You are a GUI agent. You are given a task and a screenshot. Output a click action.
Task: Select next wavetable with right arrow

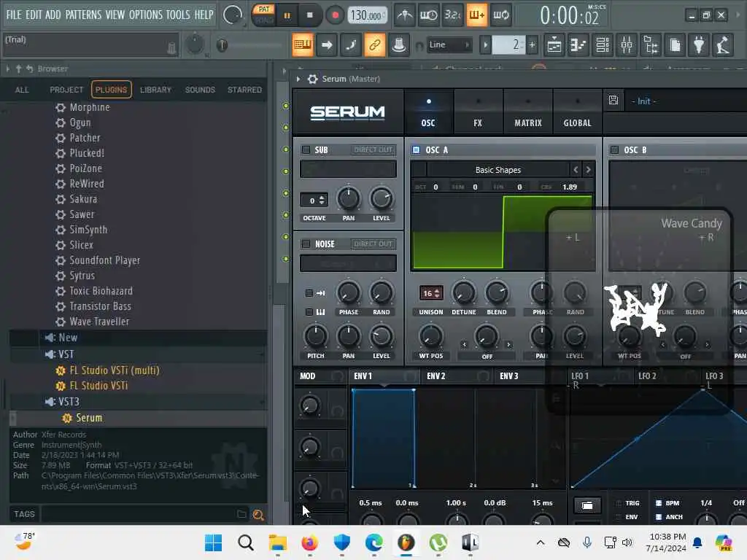(x=589, y=169)
